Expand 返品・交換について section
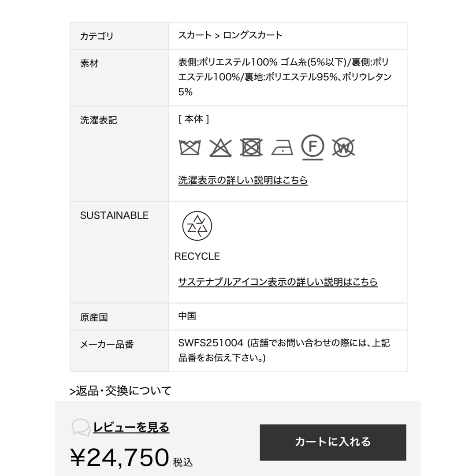 click(120, 390)
